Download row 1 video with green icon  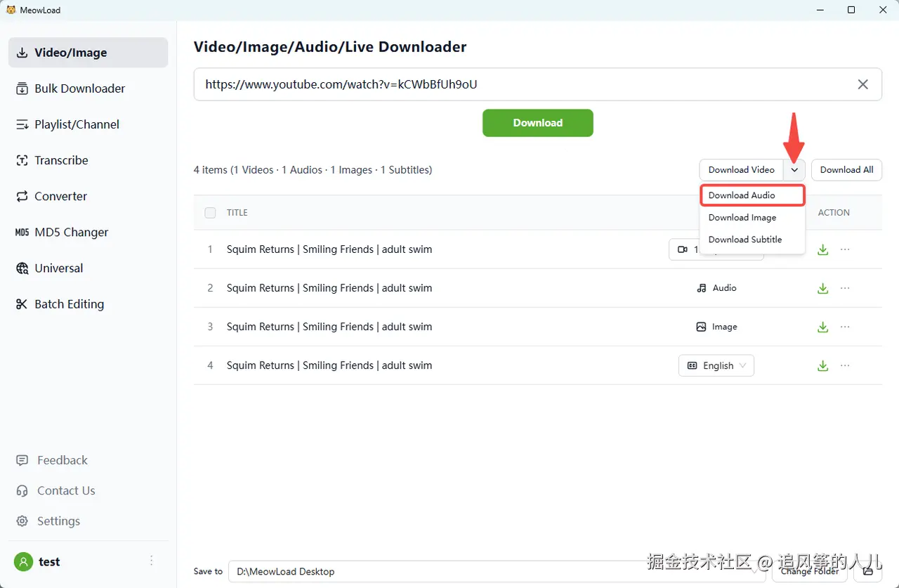(823, 249)
